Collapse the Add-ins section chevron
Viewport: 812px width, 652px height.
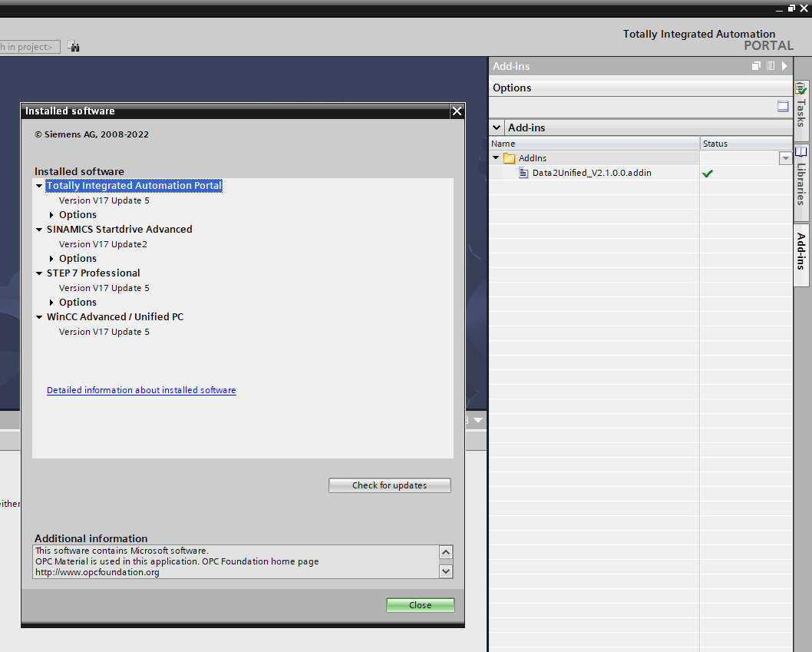497,127
